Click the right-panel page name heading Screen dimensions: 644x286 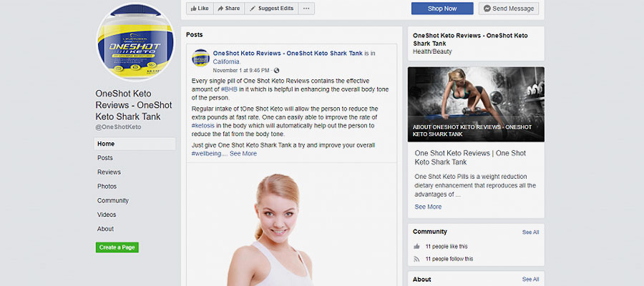click(470, 39)
